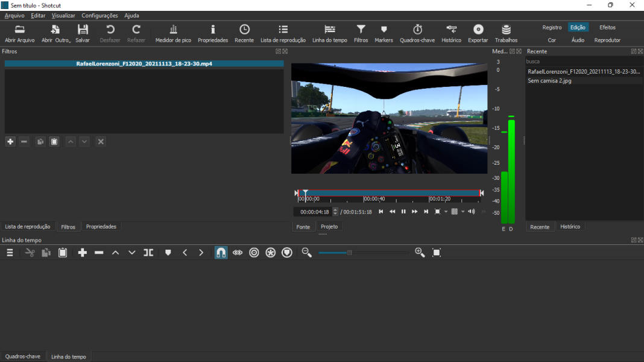Overwrite clip with timeline down chevron
This screenshot has width=644, height=362.
(x=132, y=253)
